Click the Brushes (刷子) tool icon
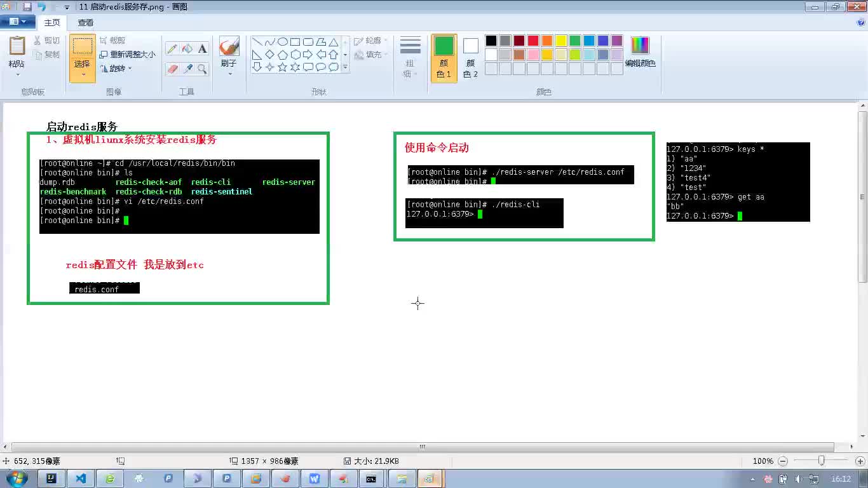868x488 pixels. pyautogui.click(x=229, y=46)
